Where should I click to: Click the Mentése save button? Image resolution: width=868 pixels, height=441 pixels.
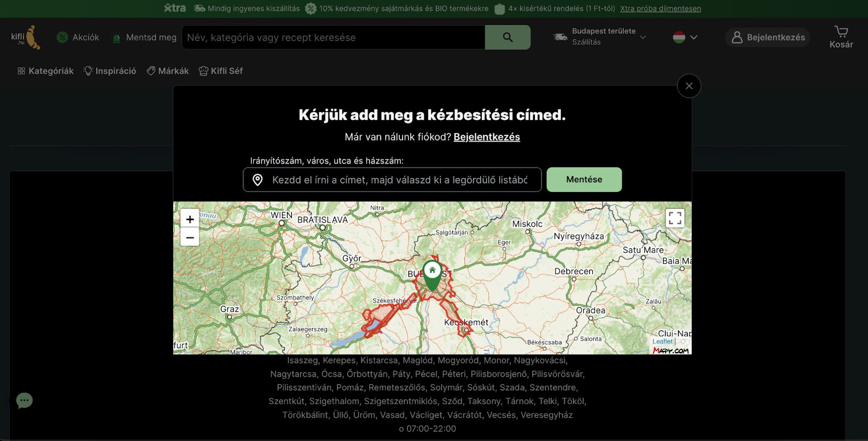pos(584,180)
